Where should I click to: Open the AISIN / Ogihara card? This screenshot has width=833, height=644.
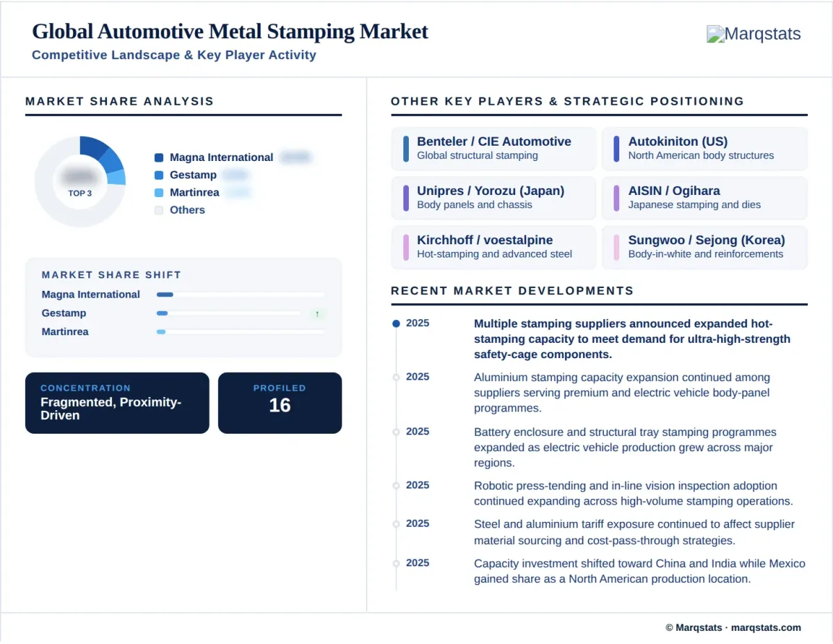point(705,198)
